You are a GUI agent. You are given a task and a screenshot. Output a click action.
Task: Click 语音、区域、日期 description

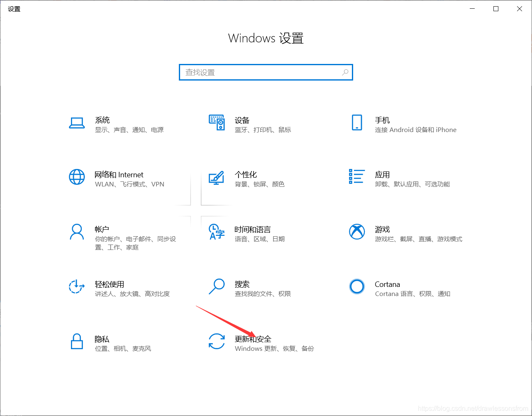coord(259,239)
